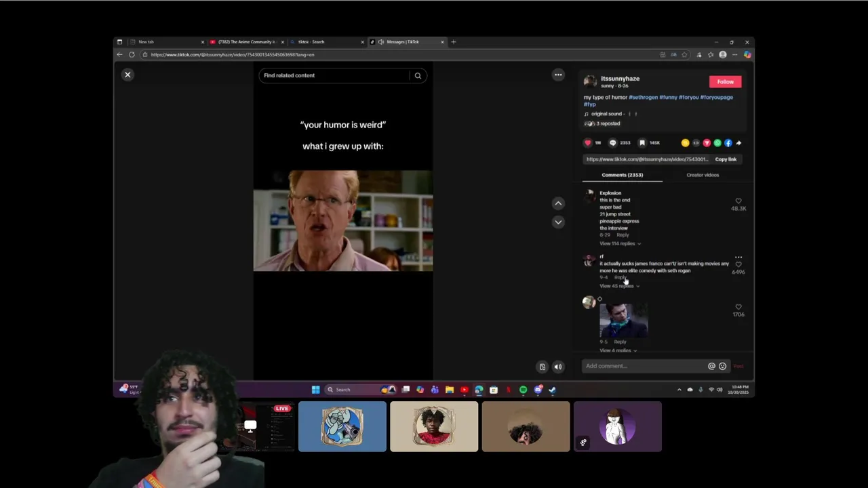Share the video to WhatsApp
Screen dimensions: 868x488
point(717,143)
